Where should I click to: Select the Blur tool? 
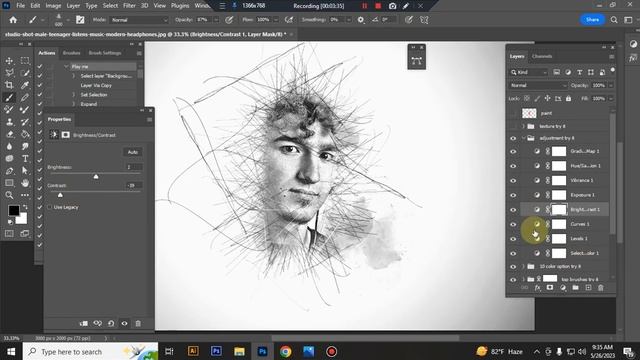(x=9, y=147)
